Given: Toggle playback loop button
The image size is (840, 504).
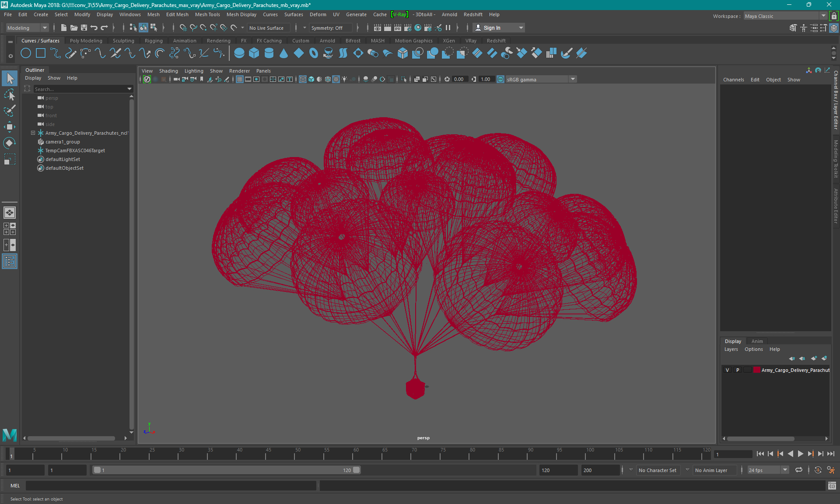Looking at the screenshot, I should [799, 470].
